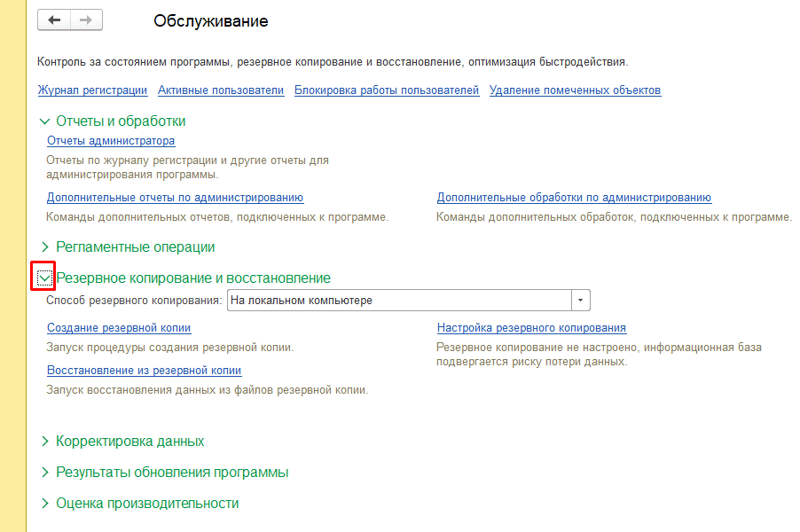The width and height of the screenshot is (800, 532).
Task: Click the forward navigation arrow
Action: pos(86,20)
